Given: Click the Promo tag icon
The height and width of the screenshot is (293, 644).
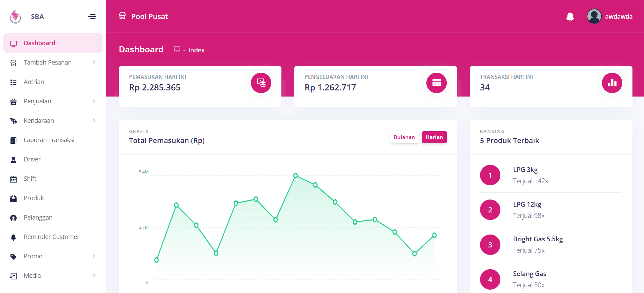Looking at the screenshot, I should click(x=14, y=257).
